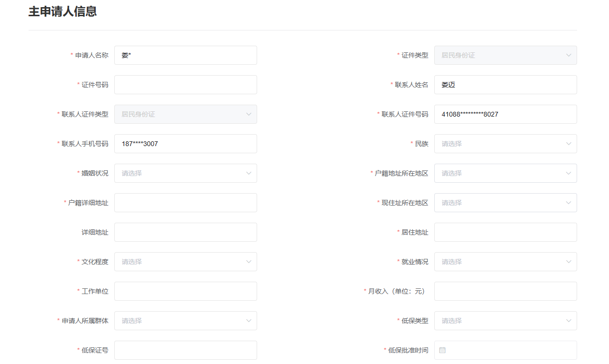Click the 详细地址 input box

pos(186,232)
